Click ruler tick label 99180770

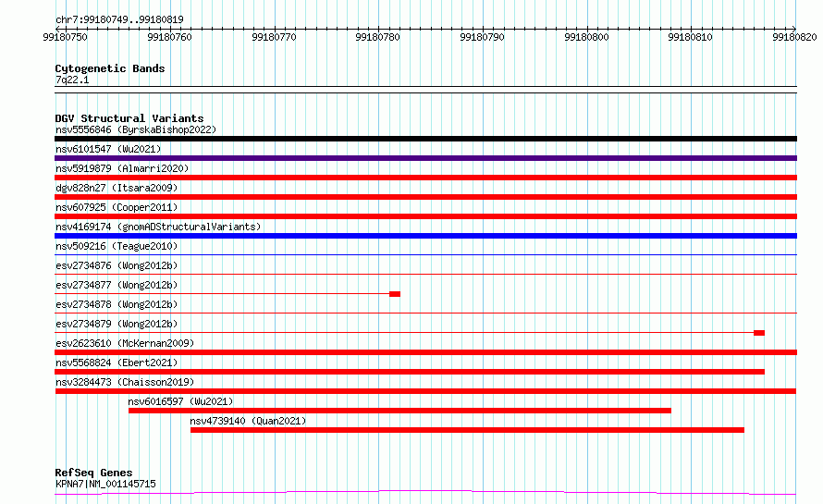point(274,37)
